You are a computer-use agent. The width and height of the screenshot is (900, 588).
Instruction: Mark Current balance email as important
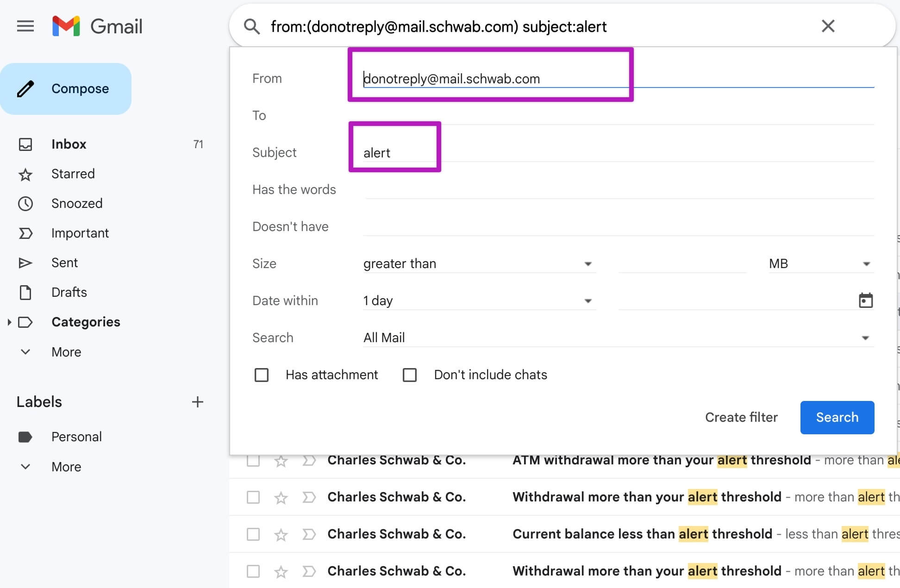tap(309, 534)
